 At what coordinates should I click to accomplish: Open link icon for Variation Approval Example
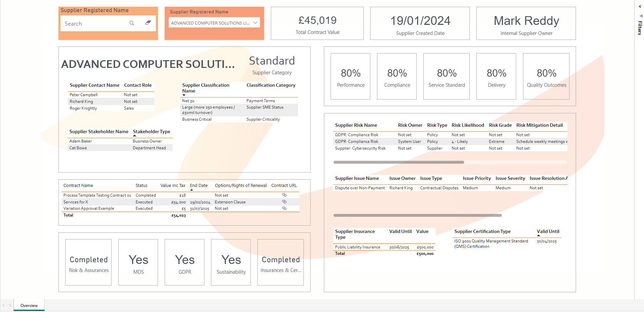(284, 208)
